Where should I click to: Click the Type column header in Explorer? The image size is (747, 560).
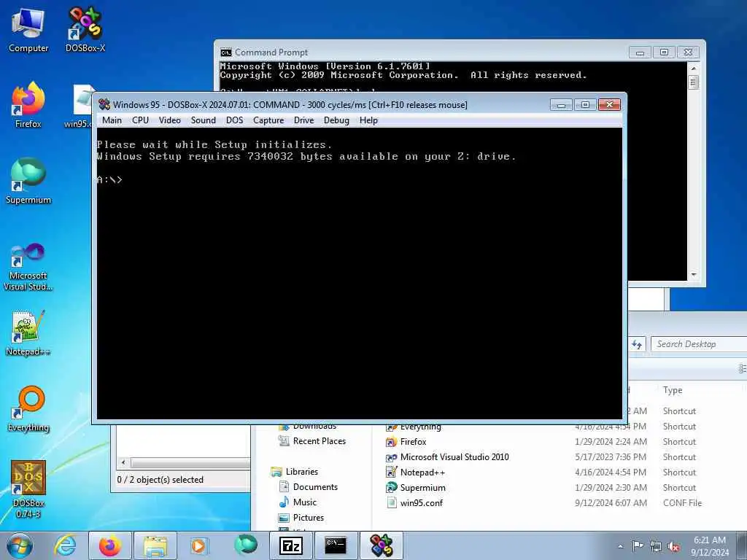[x=673, y=390]
